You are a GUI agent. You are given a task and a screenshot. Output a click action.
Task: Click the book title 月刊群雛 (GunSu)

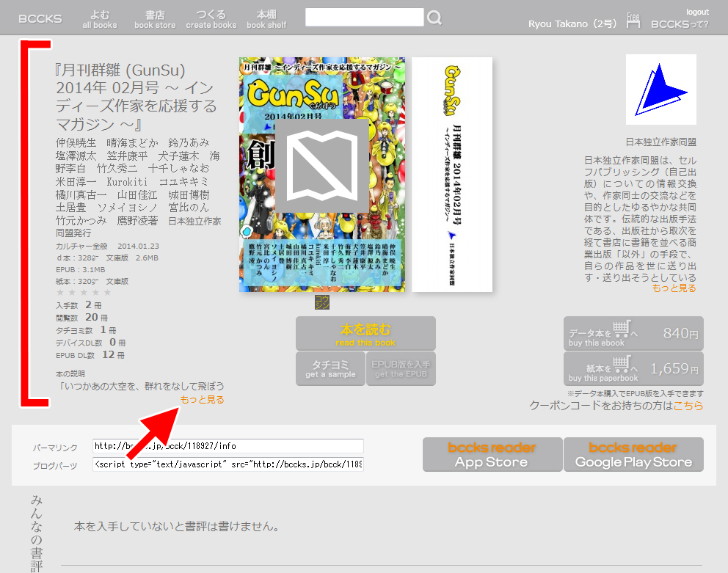[x=136, y=97]
